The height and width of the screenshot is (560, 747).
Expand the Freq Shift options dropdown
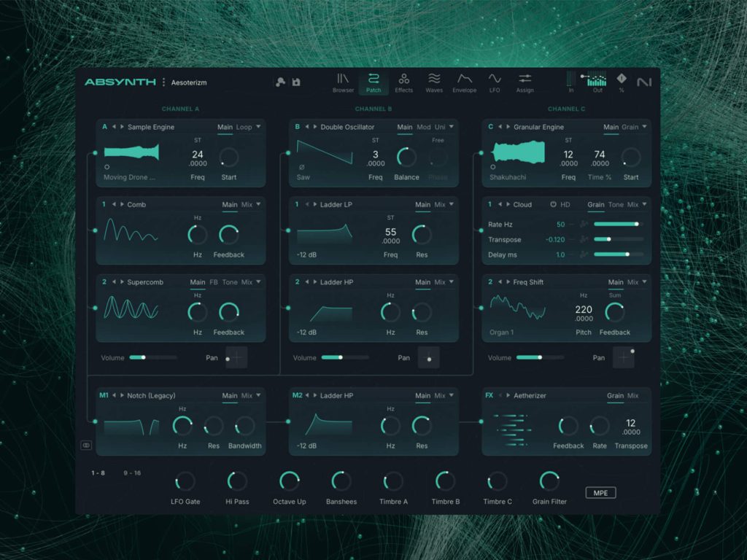pyautogui.click(x=644, y=282)
